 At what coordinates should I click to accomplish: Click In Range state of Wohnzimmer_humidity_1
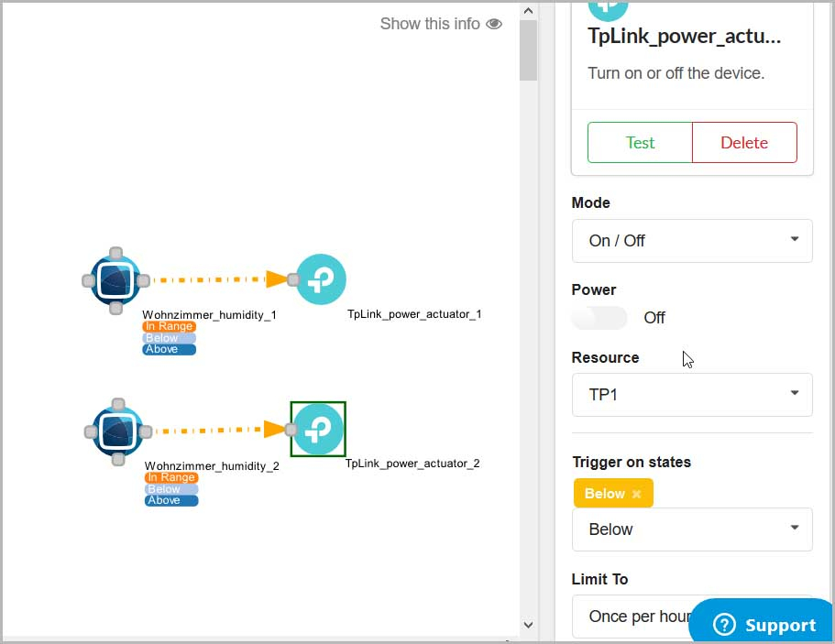click(170, 326)
